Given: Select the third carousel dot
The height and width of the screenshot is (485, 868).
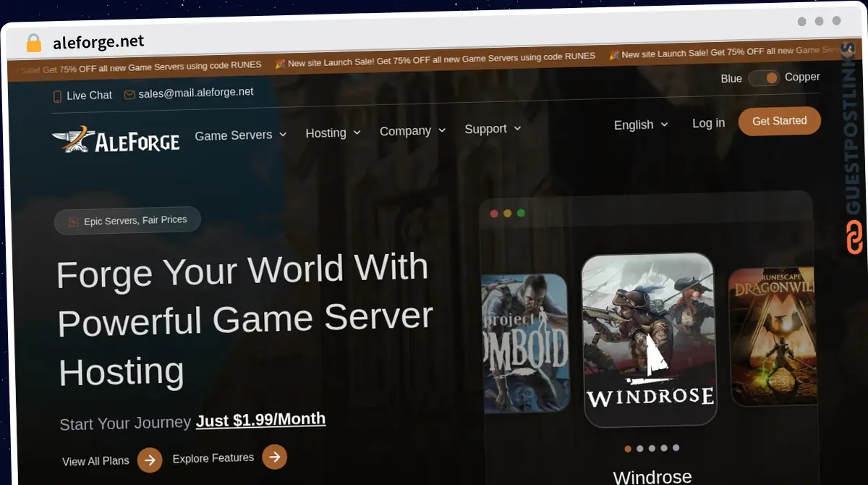Looking at the screenshot, I should pos(652,448).
